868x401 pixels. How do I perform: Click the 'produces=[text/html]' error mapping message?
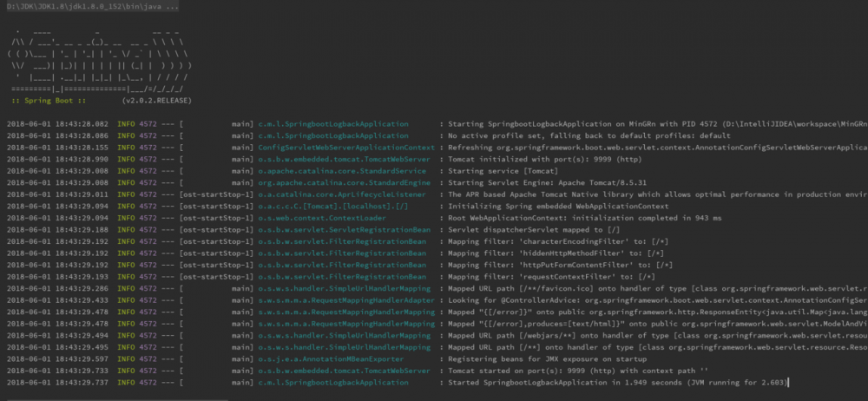click(658, 324)
